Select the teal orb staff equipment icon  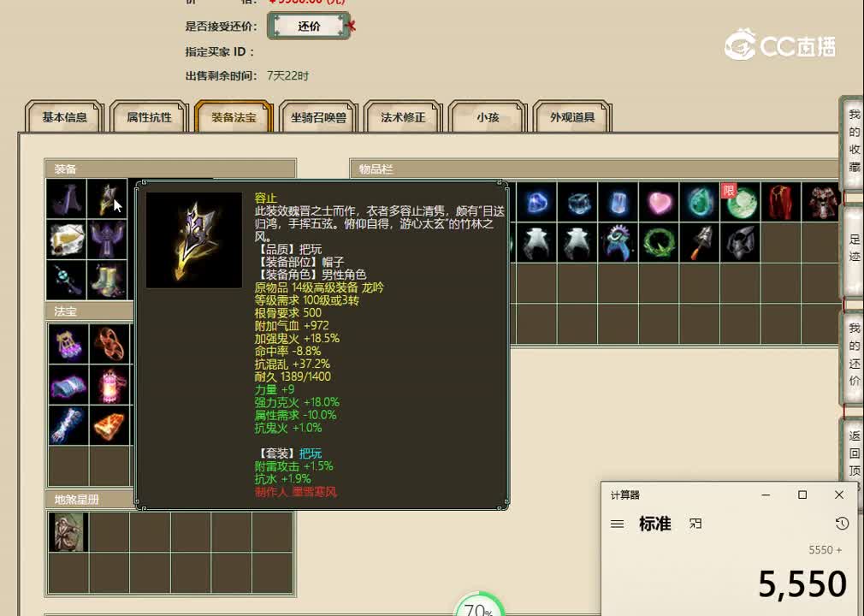(x=67, y=280)
